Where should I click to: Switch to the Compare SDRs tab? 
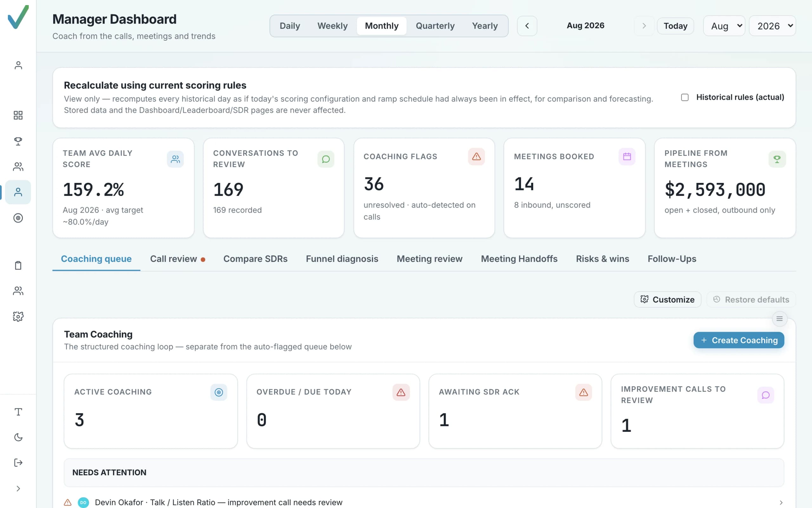(x=255, y=259)
